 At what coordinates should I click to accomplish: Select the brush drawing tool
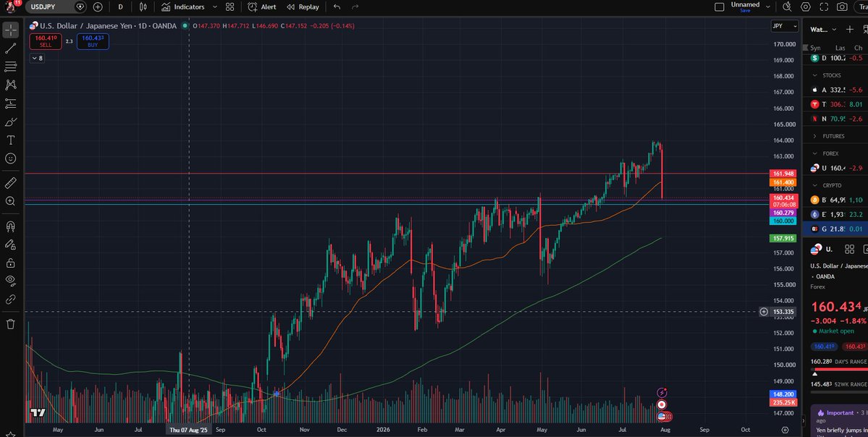point(11,122)
